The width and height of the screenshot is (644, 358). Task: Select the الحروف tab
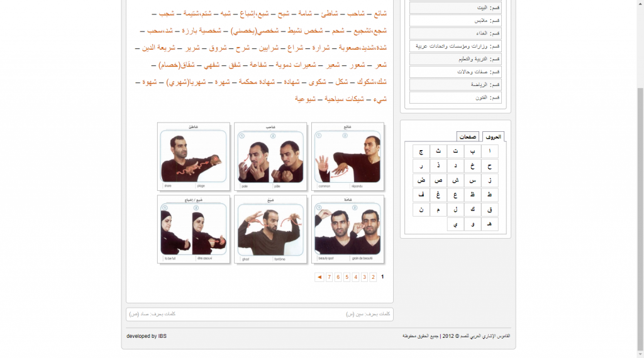[493, 137]
